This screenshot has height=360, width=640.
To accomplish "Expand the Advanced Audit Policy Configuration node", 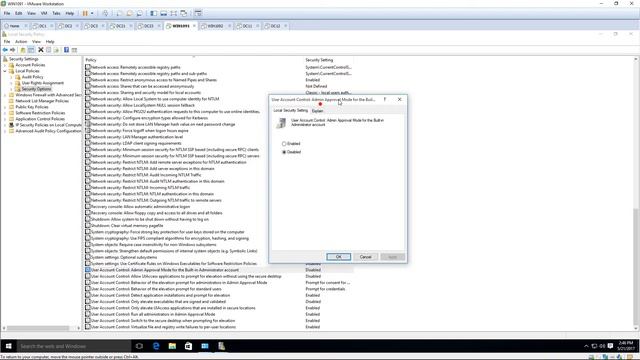I will (5, 131).
